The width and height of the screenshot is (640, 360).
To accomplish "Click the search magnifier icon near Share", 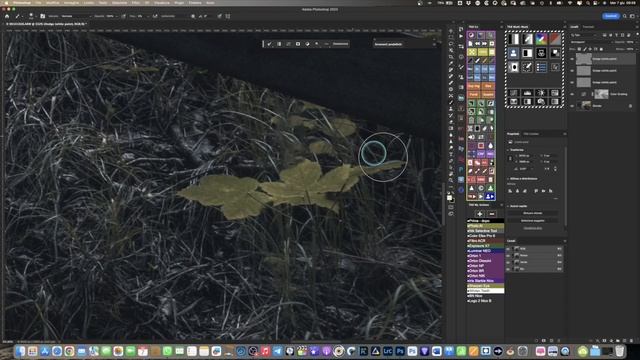I will pyautogui.click(x=624, y=16).
